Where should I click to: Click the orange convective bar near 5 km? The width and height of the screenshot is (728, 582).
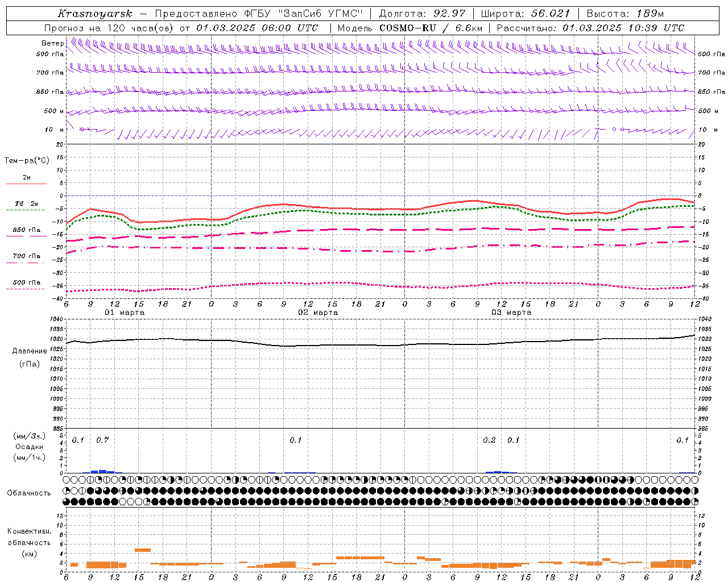click(143, 550)
